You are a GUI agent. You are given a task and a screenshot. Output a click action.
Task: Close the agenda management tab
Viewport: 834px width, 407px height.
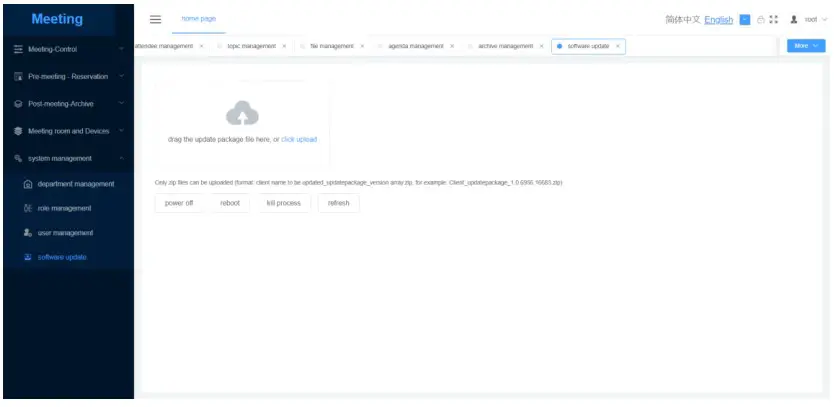coord(452,46)
